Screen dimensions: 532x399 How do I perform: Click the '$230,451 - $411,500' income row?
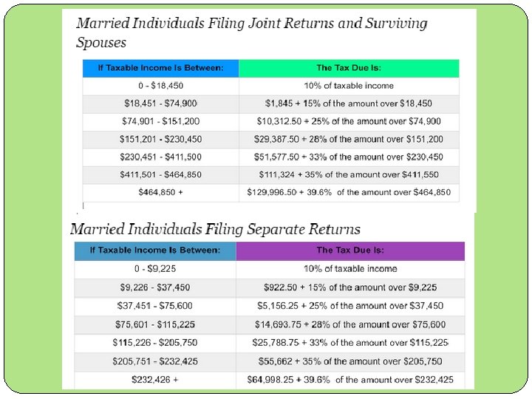[x=160, y=157]
